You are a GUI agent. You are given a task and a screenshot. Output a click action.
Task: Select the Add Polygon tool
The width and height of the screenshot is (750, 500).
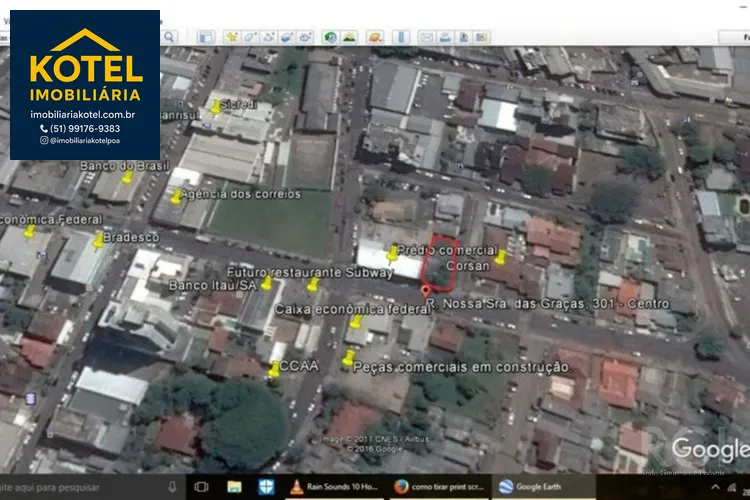pos(250,37)
